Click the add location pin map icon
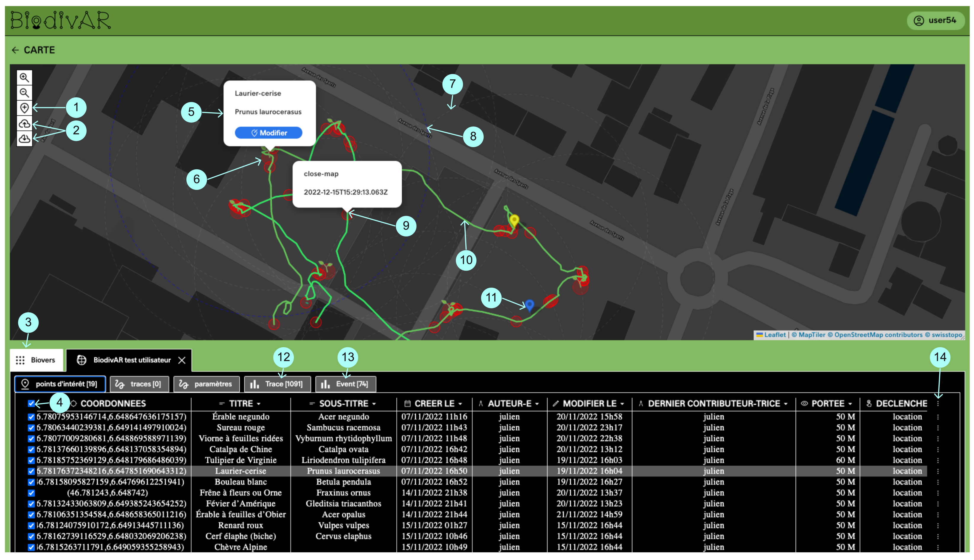The height and width of the screenshot is (560, 974). 24,108
